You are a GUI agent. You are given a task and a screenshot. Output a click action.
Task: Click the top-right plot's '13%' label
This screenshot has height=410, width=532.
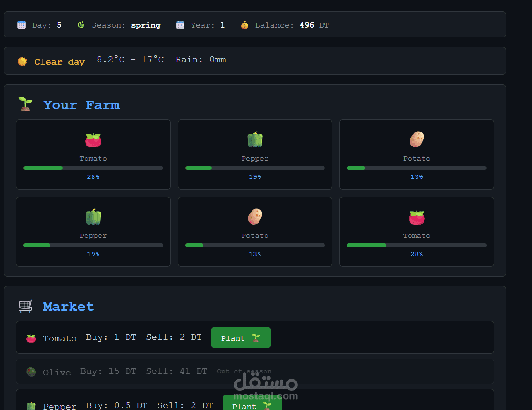pyautogui.click(x=417, y=176)
